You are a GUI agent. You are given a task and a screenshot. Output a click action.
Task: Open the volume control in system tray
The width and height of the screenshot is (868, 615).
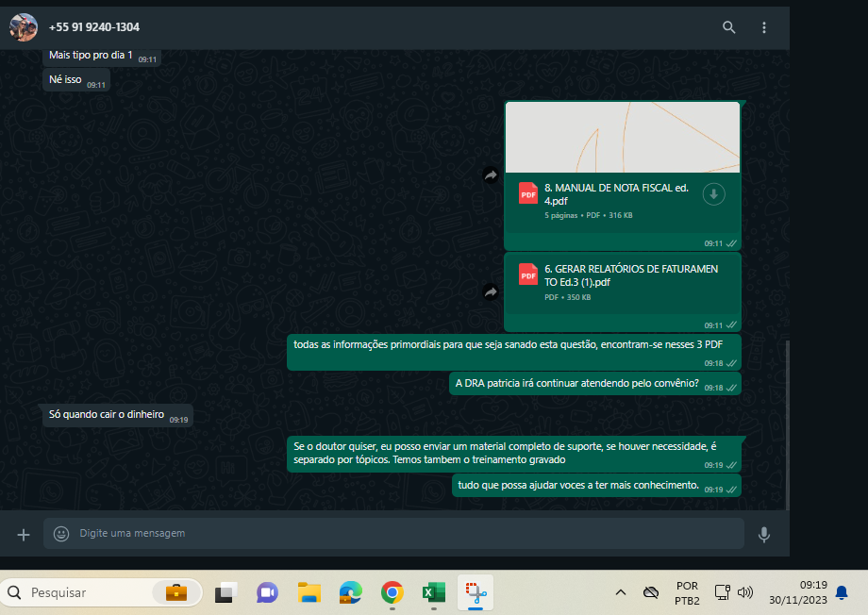click(745, 592)
